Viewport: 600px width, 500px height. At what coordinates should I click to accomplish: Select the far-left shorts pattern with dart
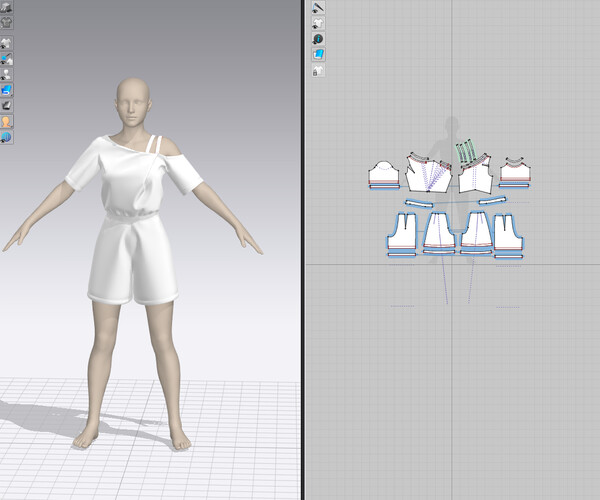(401, 231)
